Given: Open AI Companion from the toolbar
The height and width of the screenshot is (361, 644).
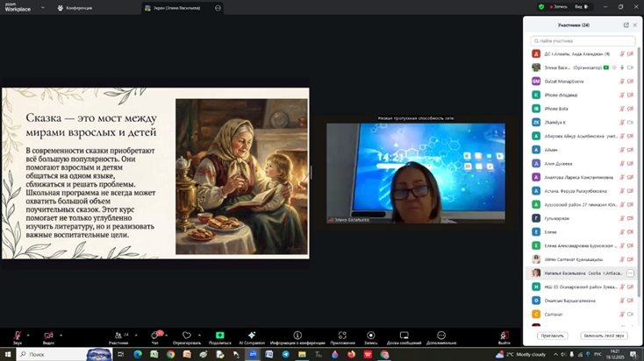Looking at the screenshot, I should point(252,336).
